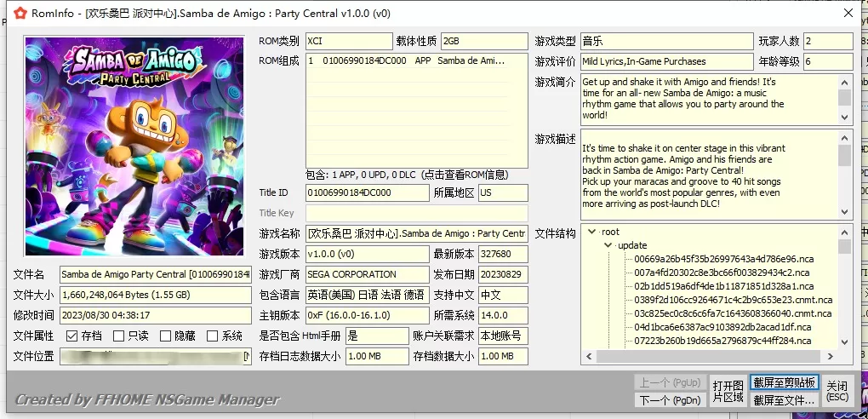Click the 文件名 file name text field
The height and width of the screenshot is (419, 868).
(x=156, y=274)
